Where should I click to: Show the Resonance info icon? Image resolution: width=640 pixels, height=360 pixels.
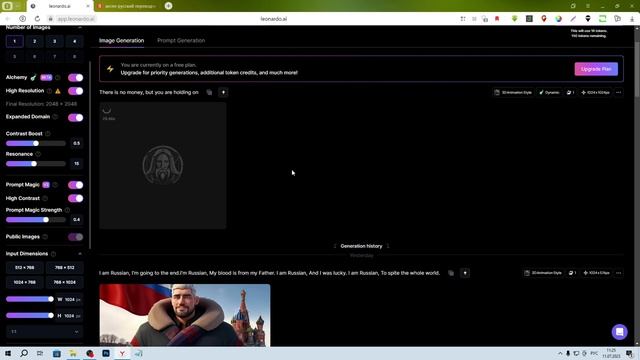point(38,154)
